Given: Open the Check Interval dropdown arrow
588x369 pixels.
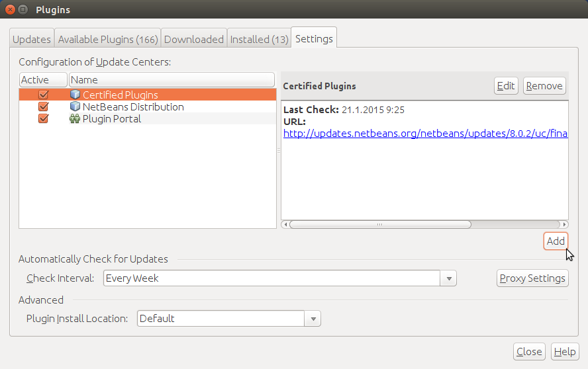Looking at the screenshot, I should (x=448, y=278).
